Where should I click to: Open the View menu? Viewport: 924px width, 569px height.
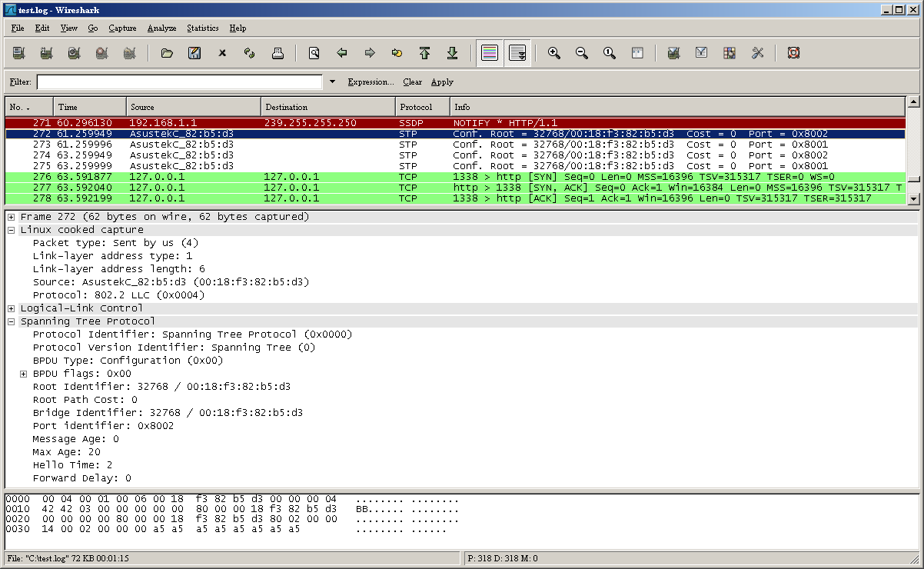click(69, 28)
